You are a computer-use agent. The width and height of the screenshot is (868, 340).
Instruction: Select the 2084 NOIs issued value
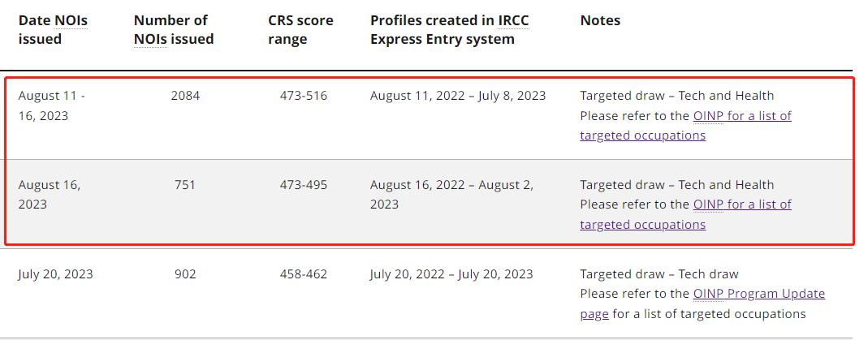[185, 96]
